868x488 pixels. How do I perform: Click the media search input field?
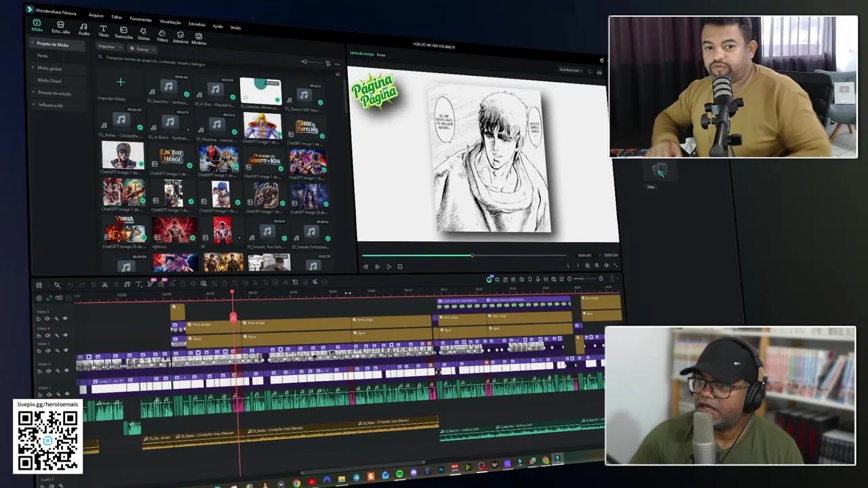click(x=197, y=61)
